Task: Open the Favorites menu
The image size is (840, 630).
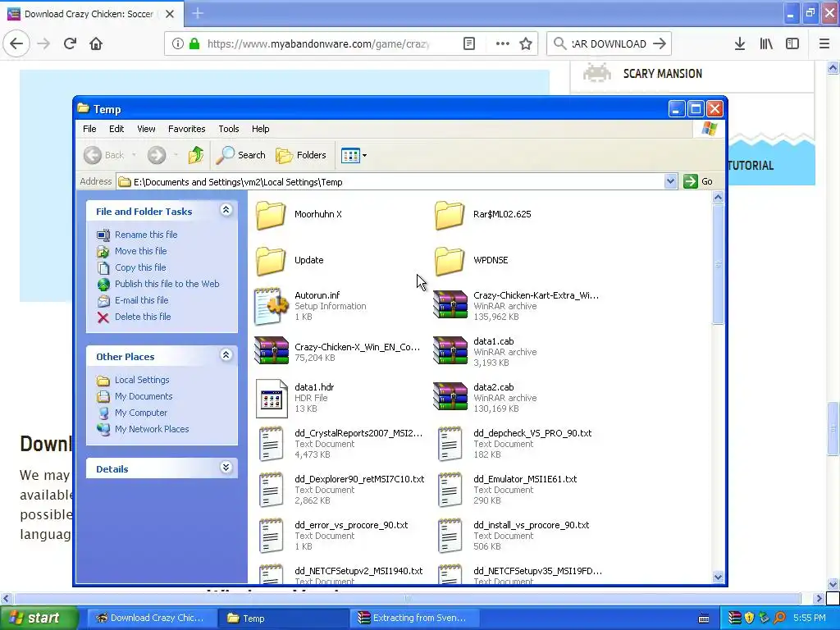Action: pyautogui.click(x=186, y=129)
